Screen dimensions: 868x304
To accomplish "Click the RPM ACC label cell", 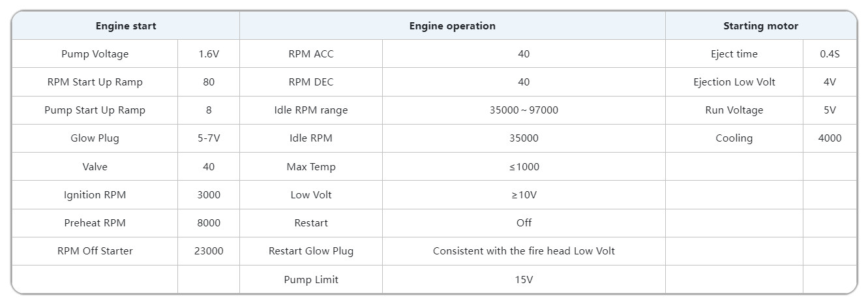I will point(311,54).
